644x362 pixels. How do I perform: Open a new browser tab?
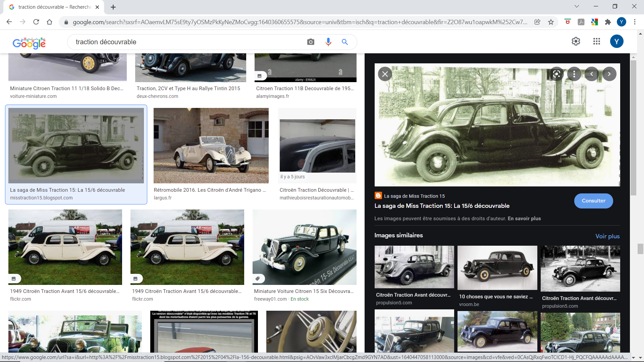(113, 7)
